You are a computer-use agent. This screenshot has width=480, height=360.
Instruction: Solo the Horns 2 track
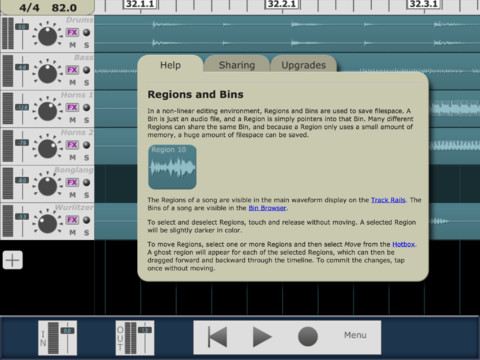click(87, 157)
